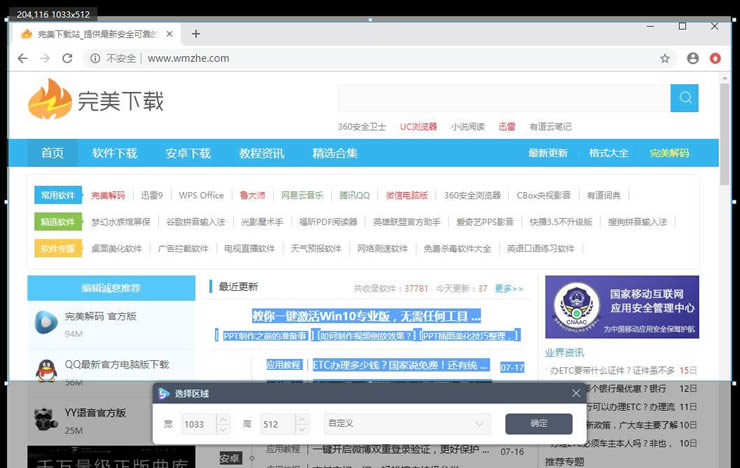Click the 360安全卫士 hot search link
The image size is (740, 468).
click(x=362, y=126)
